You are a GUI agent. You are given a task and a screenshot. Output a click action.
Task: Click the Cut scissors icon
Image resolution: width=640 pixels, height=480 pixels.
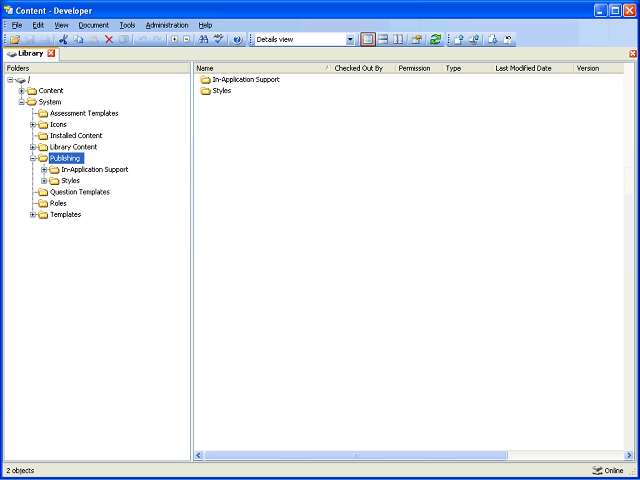tap(63, 40)
